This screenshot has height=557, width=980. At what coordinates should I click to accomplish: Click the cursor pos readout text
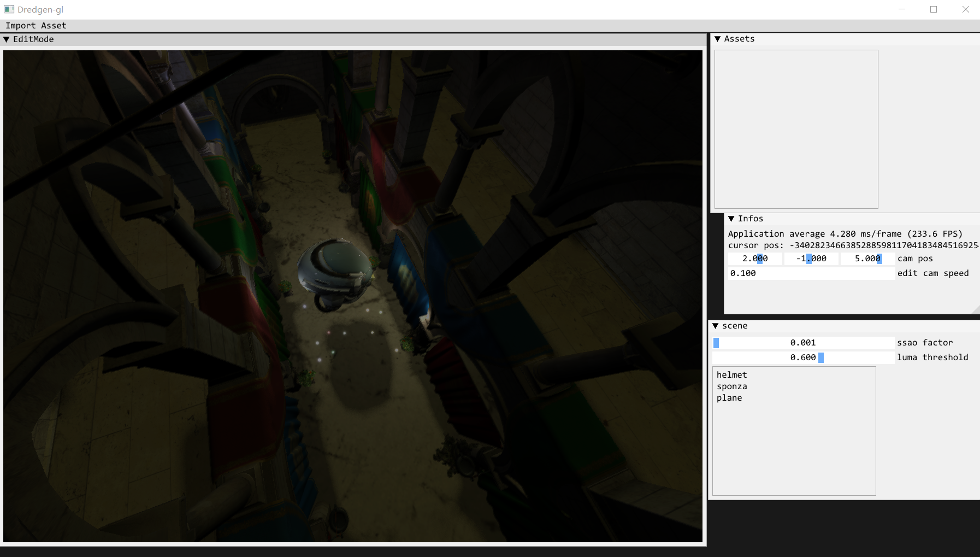point(853,245)
